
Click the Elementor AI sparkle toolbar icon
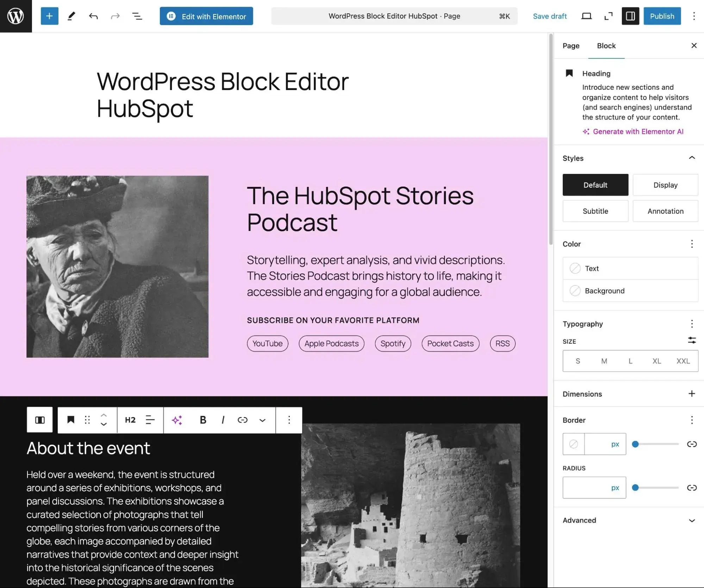click(177, 420)
